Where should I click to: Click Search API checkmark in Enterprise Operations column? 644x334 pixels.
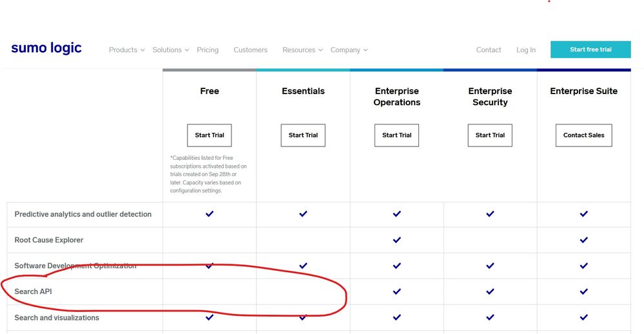396,291
